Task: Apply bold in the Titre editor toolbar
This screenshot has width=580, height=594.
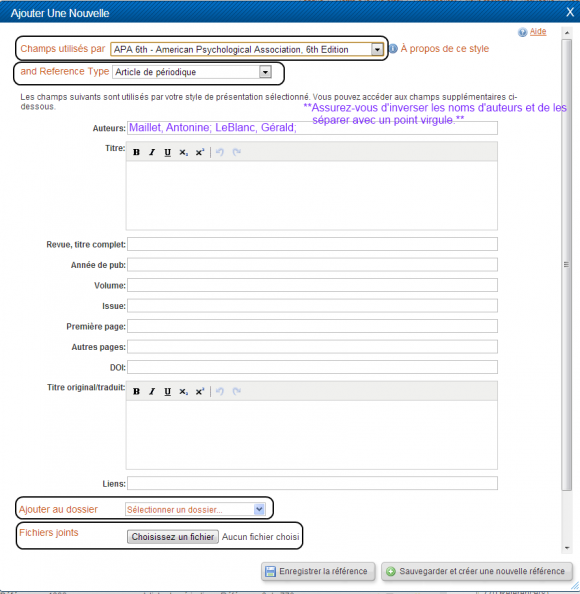Action: coord(136,152)
